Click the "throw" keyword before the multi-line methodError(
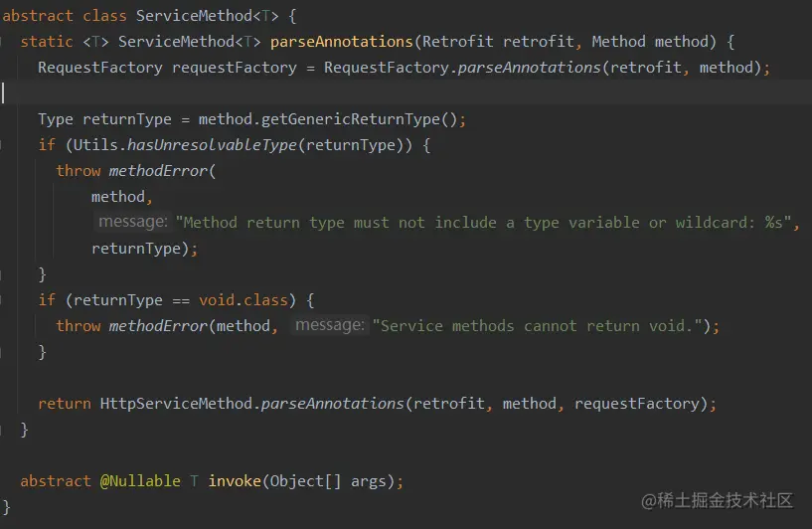This screenshot has width=812, height=529. 79,171
